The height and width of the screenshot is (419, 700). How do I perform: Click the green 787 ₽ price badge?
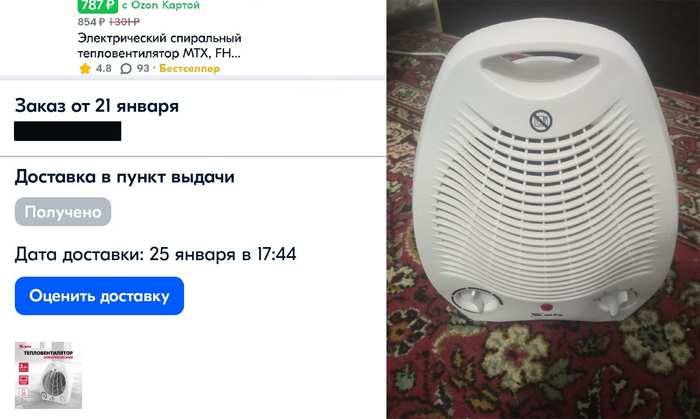[97, 6]
